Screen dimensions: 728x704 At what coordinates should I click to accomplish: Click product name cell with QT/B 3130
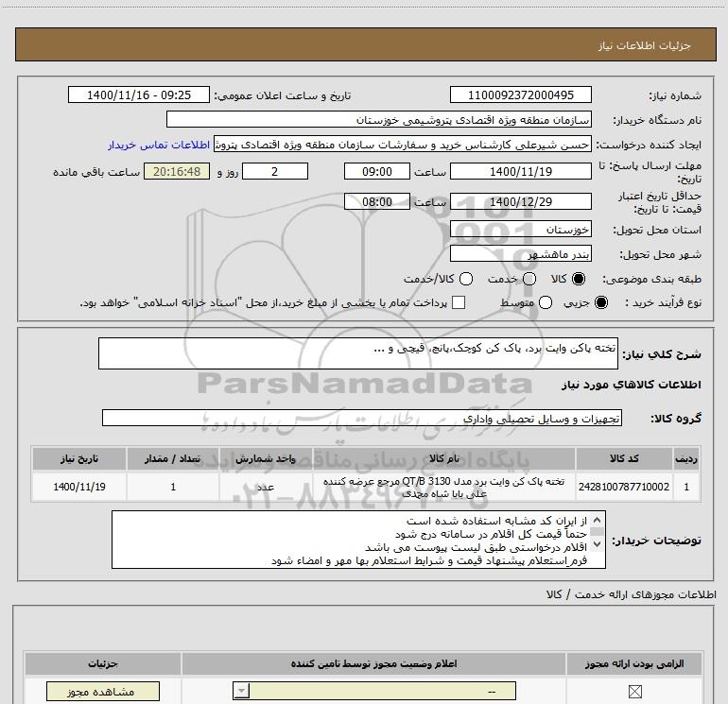(443, 487)
